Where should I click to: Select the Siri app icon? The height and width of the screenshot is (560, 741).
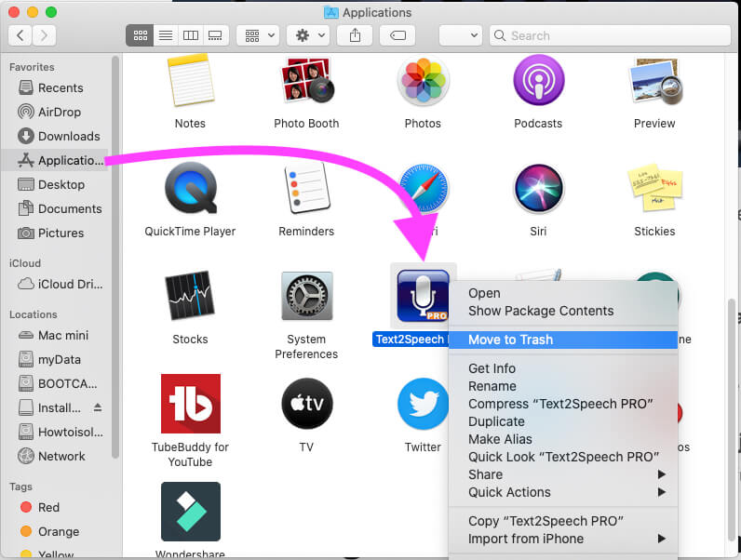[539, 189]
